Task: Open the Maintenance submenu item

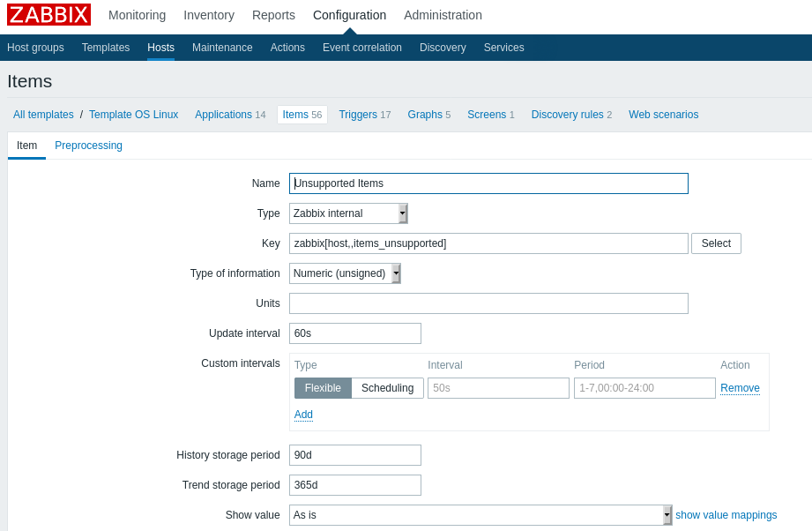Action: click(222, 48)
